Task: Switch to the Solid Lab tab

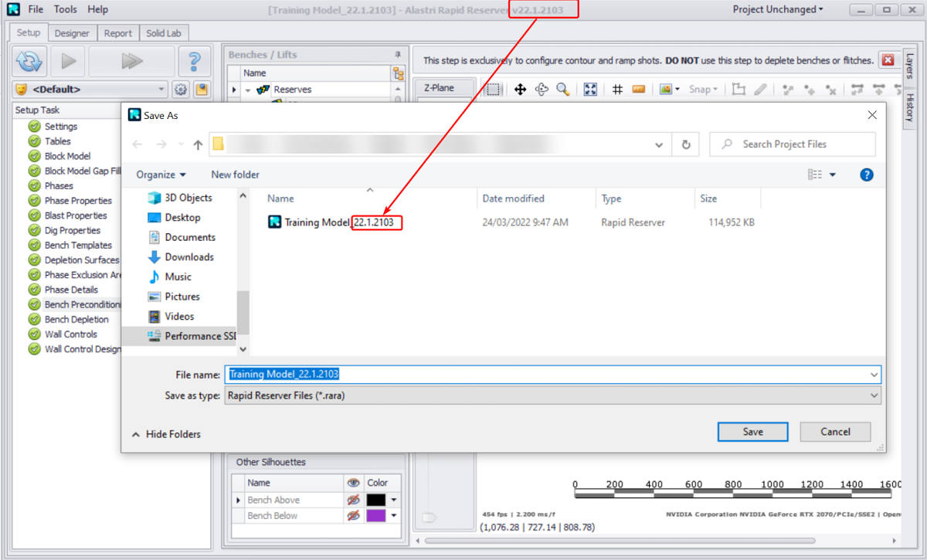Action: (x=165, y=33)
